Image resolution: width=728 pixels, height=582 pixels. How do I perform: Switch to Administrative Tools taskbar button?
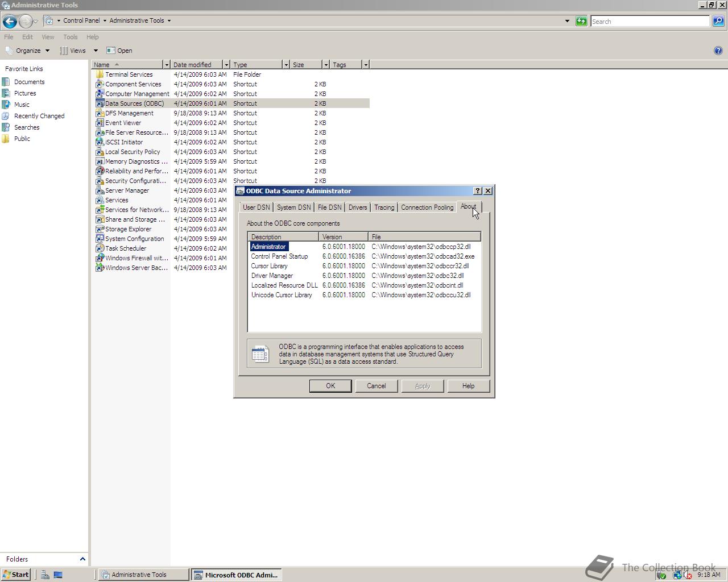click(x=143, y=575)
